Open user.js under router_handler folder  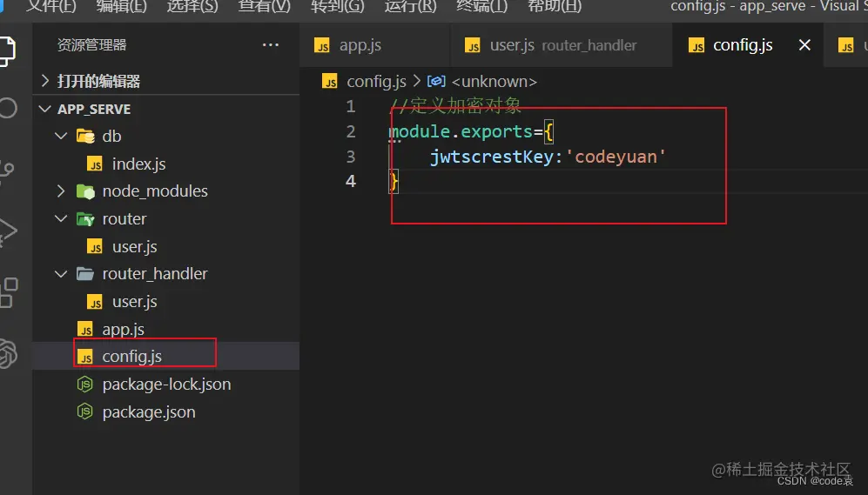[135, 302]
